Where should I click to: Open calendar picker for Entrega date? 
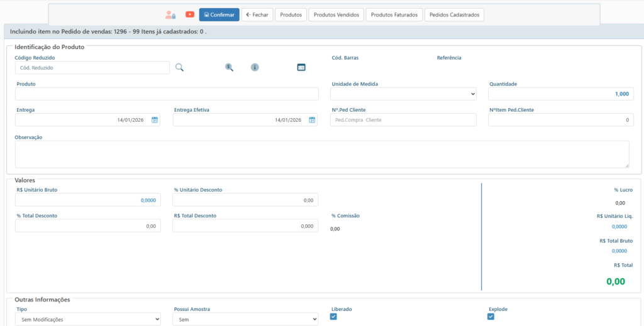[x=155, y=120]
